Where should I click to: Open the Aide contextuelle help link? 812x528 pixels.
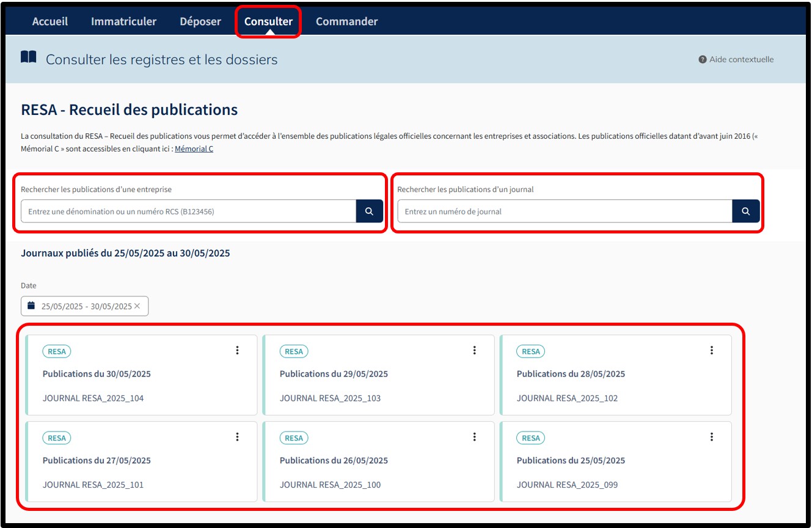(x=736, y=59)
